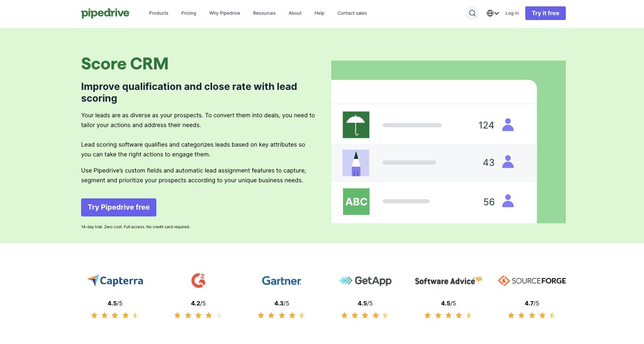Click the Gartner 4.3/5 rating text

click(281, 303)
